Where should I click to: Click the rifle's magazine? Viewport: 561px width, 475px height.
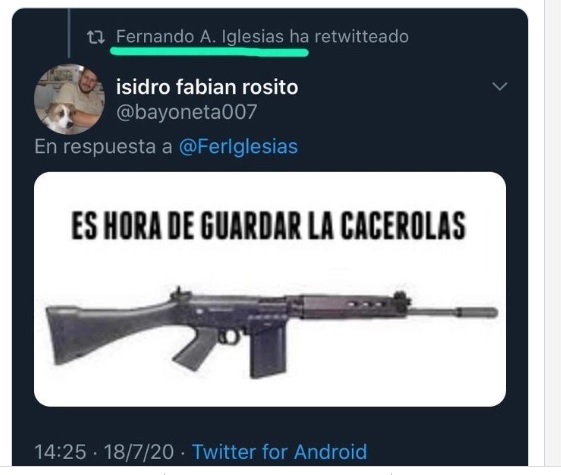coord(268,352)
